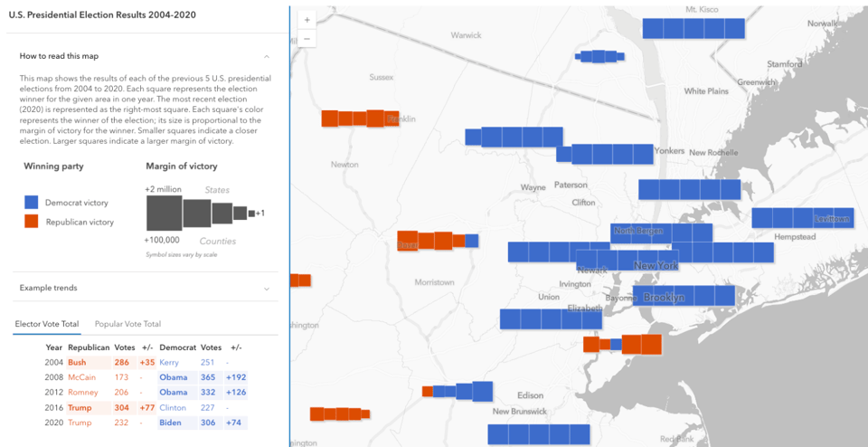This screenshot has width=868, height=447.
Task: Select the 2004 Bush row in table
Action: click(77, 362)
